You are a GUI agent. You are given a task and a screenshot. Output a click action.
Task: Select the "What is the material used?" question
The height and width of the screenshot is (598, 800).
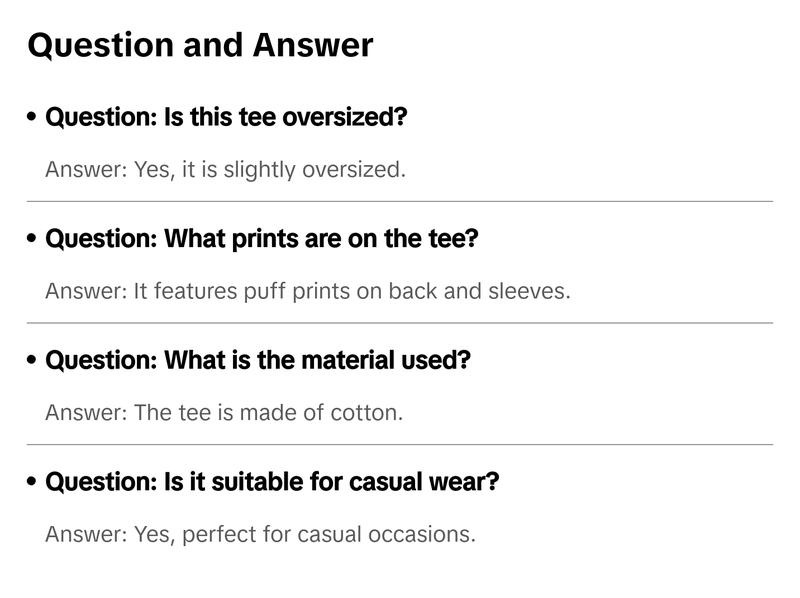257,360
